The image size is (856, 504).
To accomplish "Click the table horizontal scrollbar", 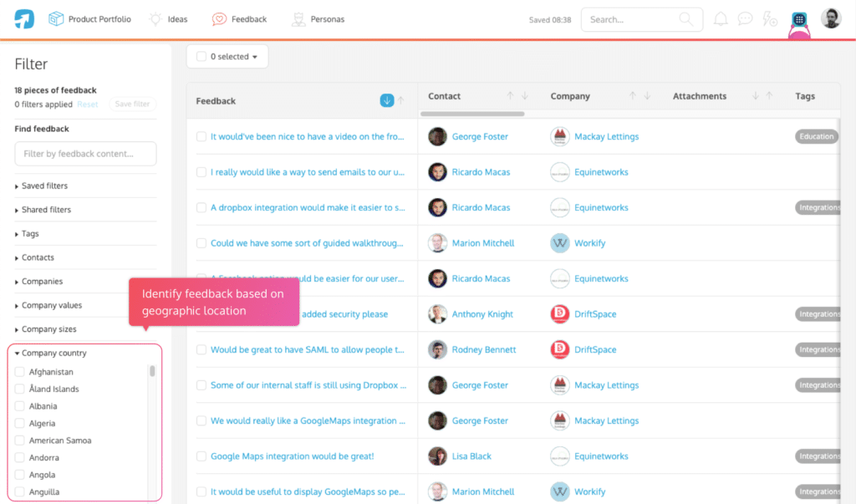I will pyautogui.click(x=472, y=114).
